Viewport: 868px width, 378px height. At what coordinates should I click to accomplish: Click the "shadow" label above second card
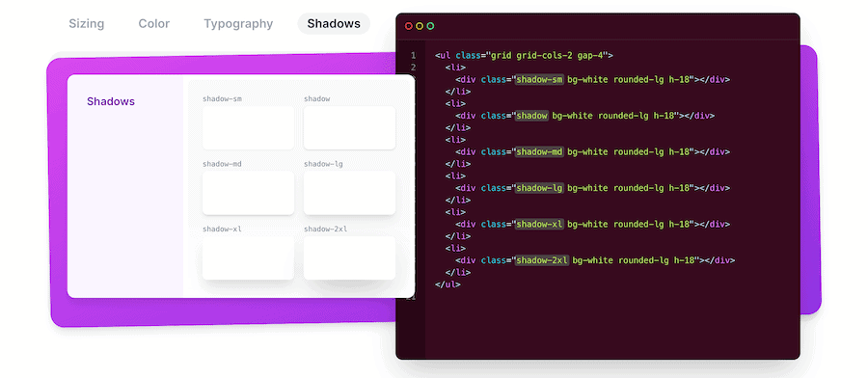pos(316,99)
